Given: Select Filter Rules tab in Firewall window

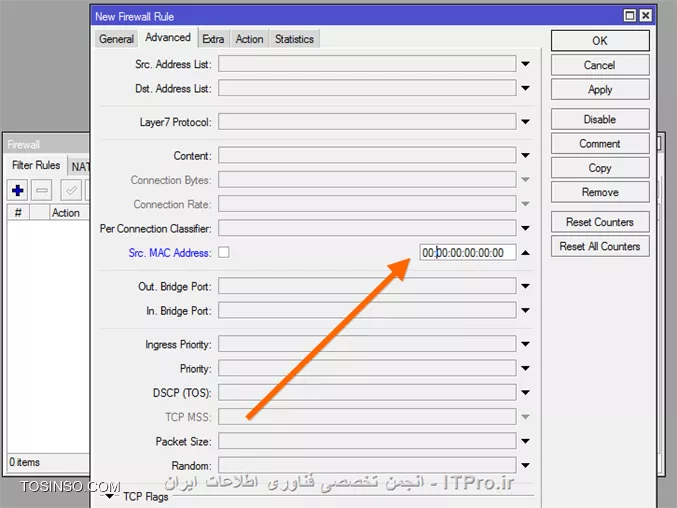Looking at the screenshot, I should (x=36, y=165).
